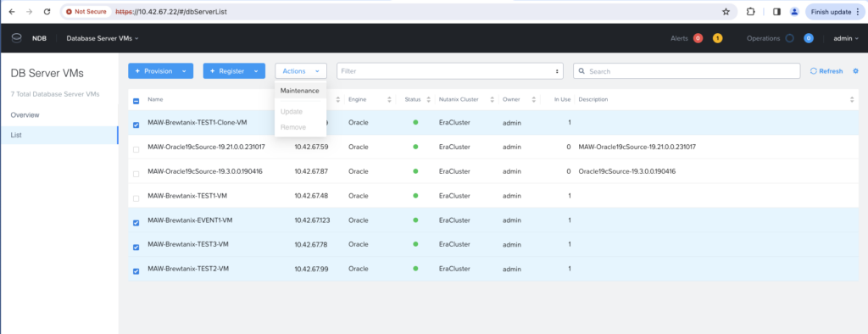Sort by Description column arrows

coord(852,100)
